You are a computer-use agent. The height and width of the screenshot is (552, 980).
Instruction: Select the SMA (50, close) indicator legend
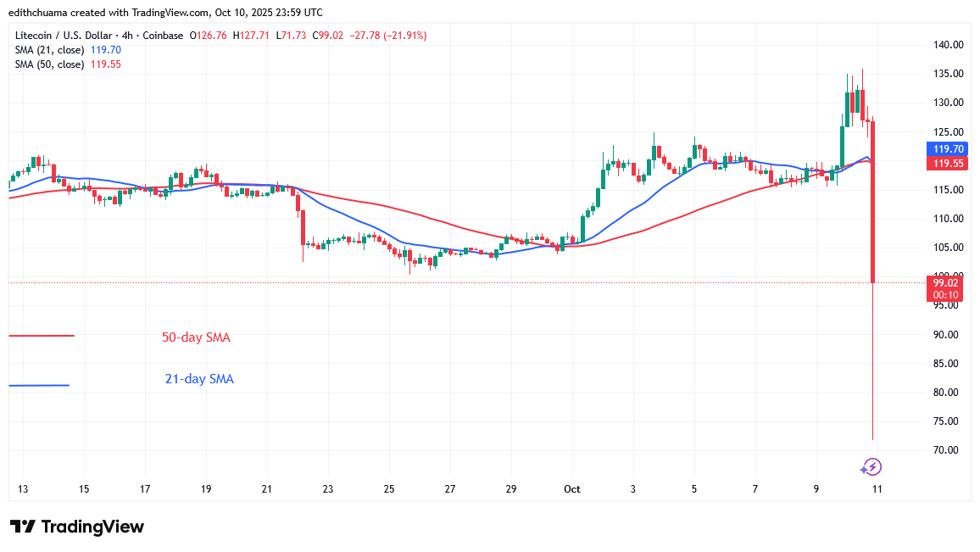[50, 64]
